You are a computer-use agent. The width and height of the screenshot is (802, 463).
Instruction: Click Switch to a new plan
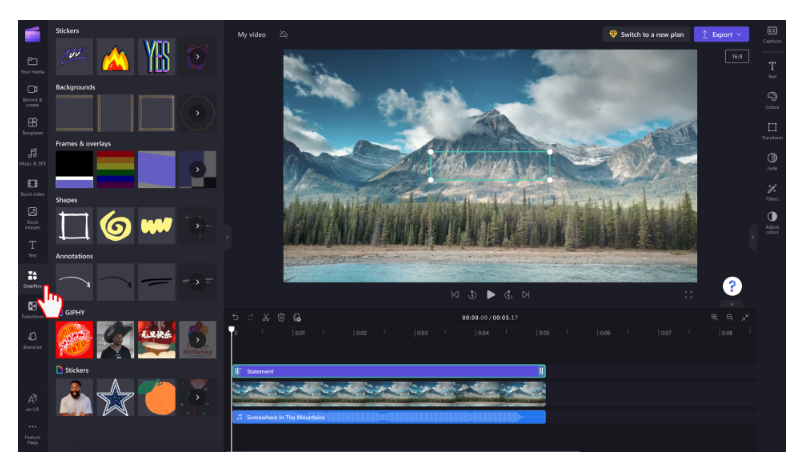(647, 34)
